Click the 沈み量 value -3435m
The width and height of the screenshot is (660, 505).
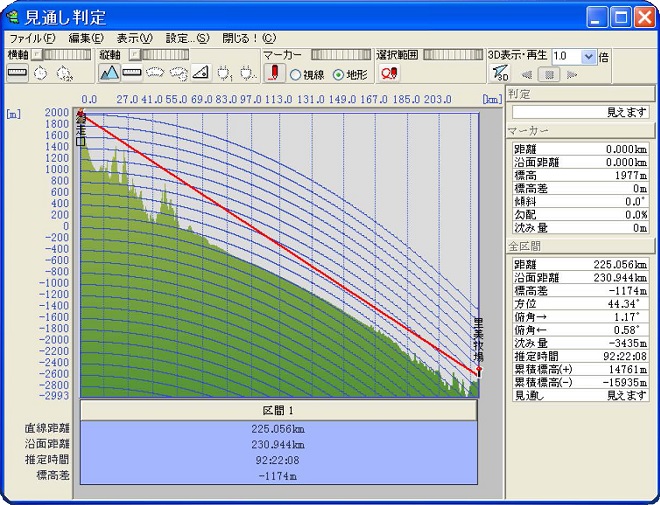tap(627, 343)
